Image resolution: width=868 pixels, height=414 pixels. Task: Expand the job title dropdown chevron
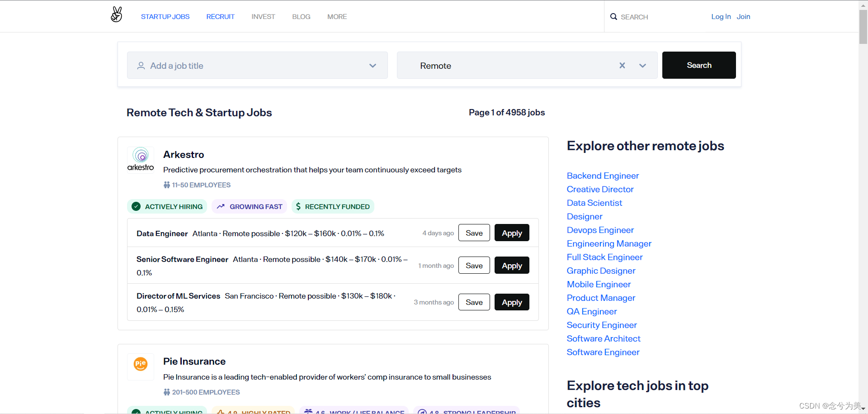pos(373,66)
